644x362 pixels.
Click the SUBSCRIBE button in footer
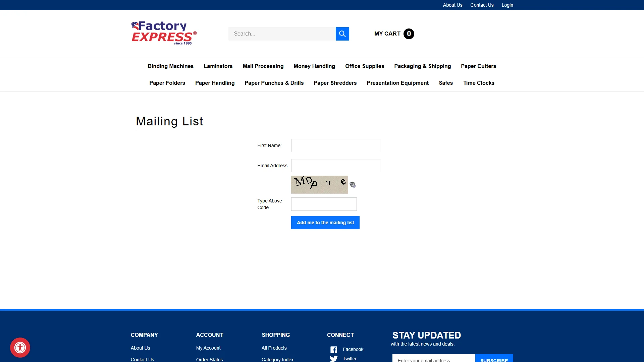pos(494,358)
